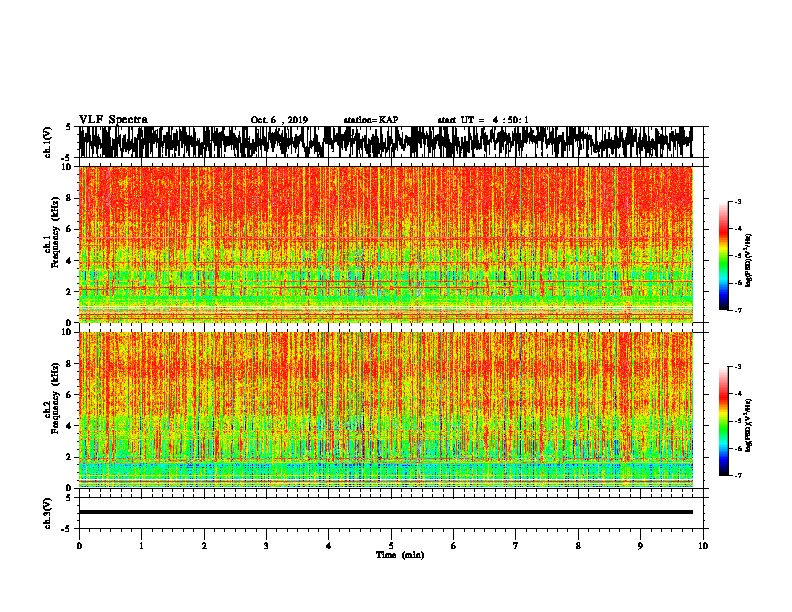Click the "VLF Spectra" plot title
792x612 pixels.
coord(113,120)
